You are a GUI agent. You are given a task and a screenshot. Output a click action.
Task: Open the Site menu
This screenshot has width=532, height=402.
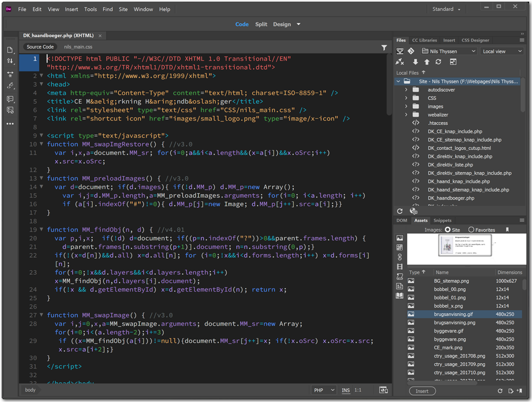pyautogui.click(x=123, y=9)
